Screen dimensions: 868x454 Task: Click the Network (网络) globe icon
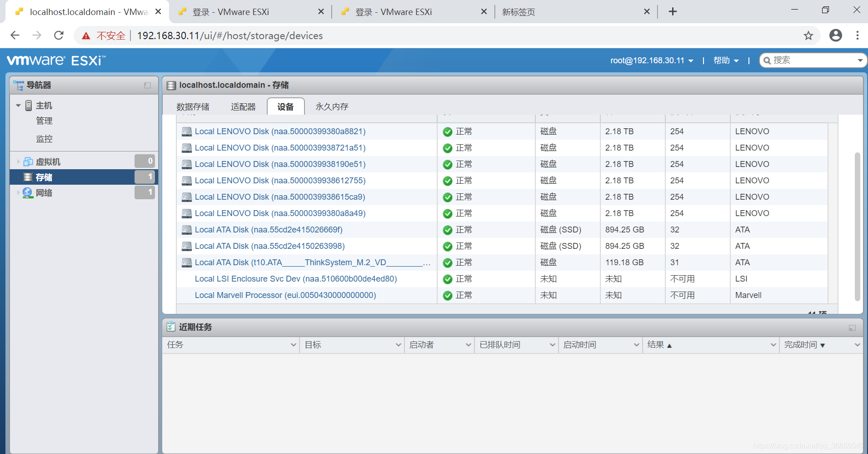(x=28, y=192)
